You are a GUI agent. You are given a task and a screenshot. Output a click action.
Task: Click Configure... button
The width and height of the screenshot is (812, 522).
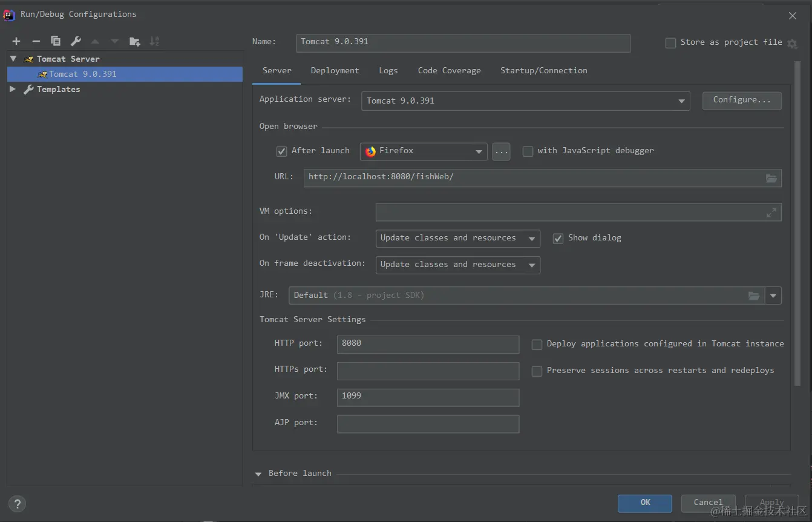click(x=742, y=101)
